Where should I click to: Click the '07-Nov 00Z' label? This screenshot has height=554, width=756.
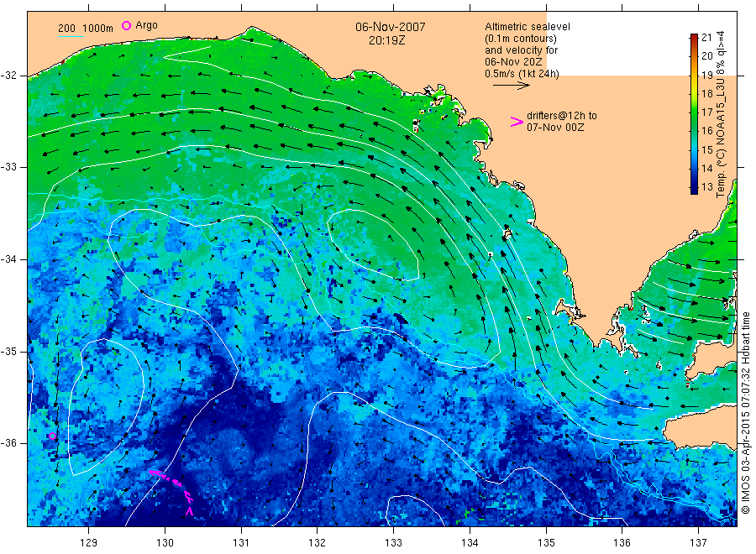[x=555, y=128]
